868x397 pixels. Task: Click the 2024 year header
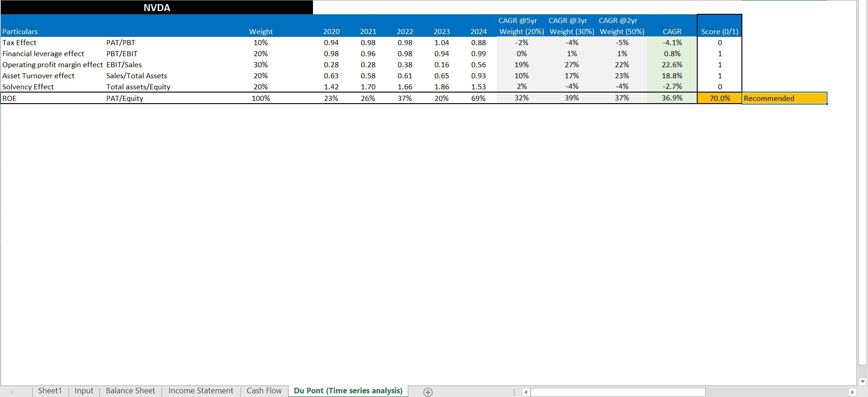point(478,31)
